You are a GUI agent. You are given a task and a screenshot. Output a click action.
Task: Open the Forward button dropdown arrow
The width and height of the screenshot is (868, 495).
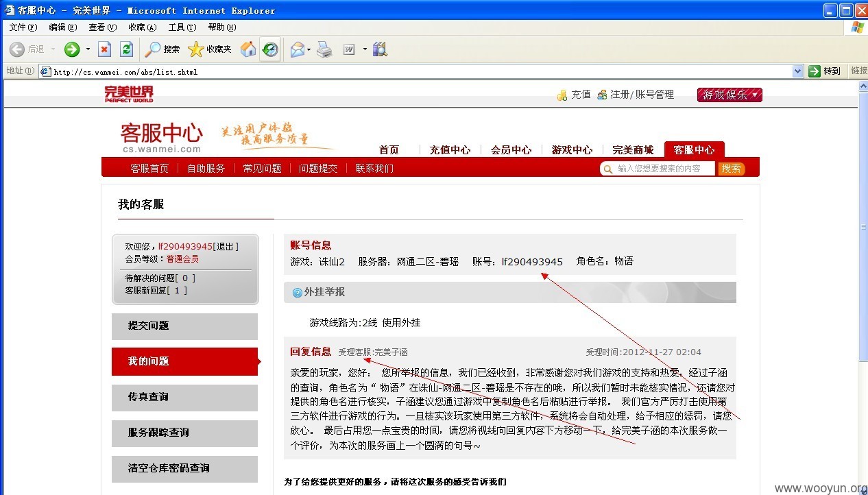[88, 49]
